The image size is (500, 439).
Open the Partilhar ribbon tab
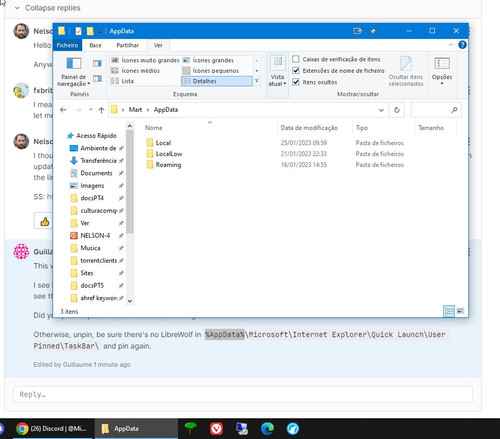tap(128, 45)
